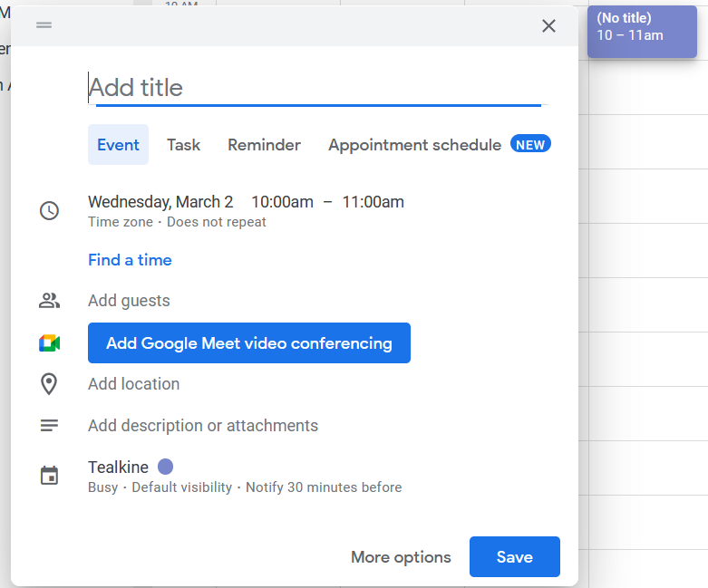Screen dimensions: 708x588
Task: Select the Reminder tab
Action: pyautogui.click(x=264, y=145)
